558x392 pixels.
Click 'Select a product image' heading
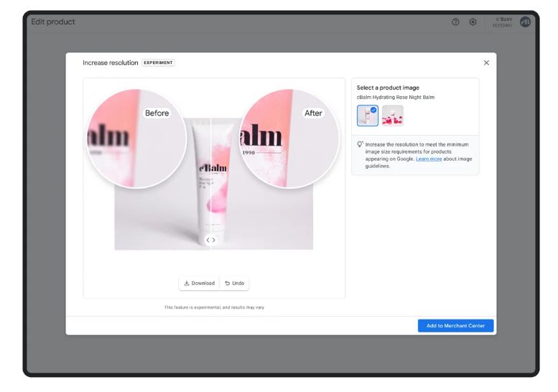pyautogui.click(x=388, y=88)
